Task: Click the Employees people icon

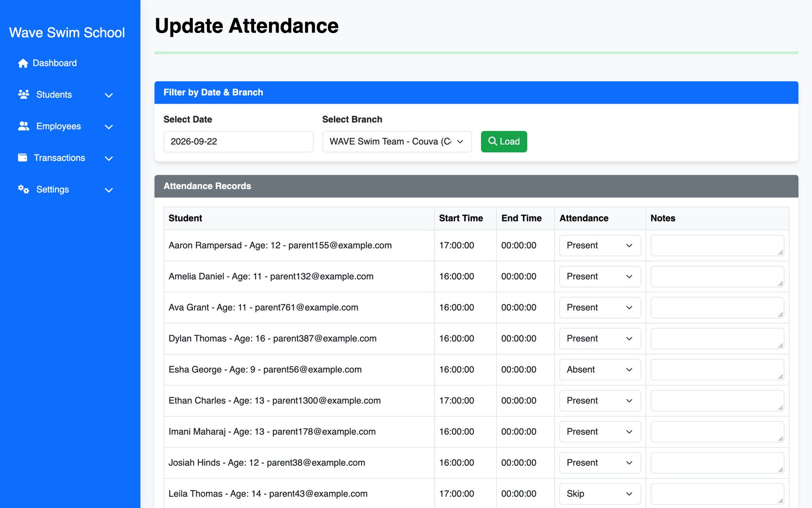Action: pos(23,126)
